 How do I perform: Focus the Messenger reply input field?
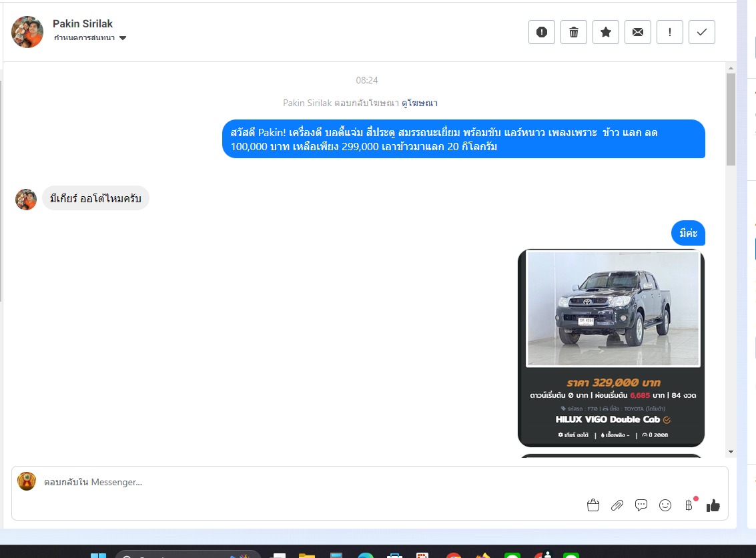pyautogui.click(x=308, y=482)
